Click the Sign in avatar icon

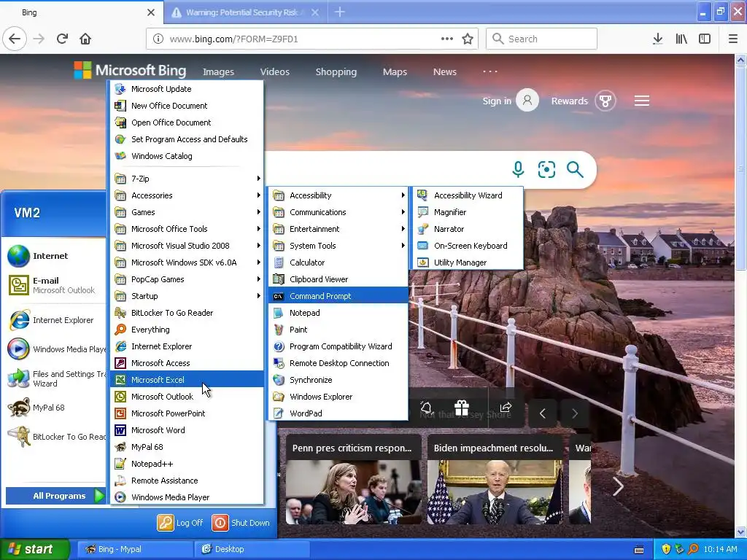[x=527, y=101]
